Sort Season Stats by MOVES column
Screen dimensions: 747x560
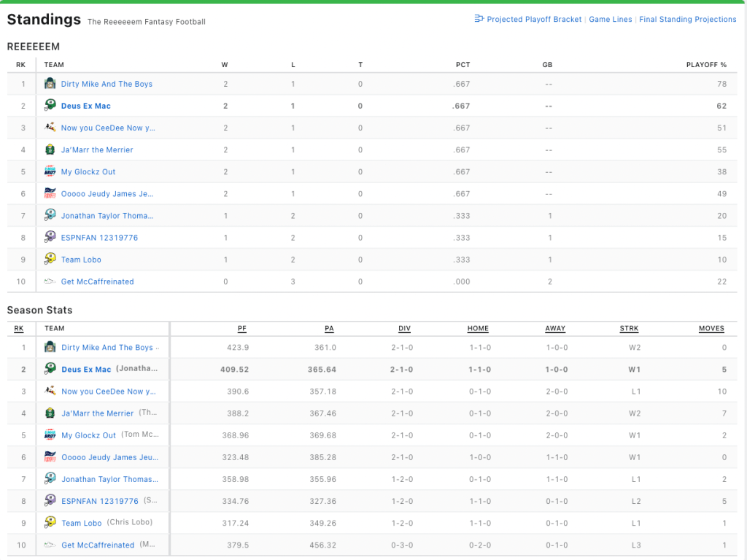(711, 328)
